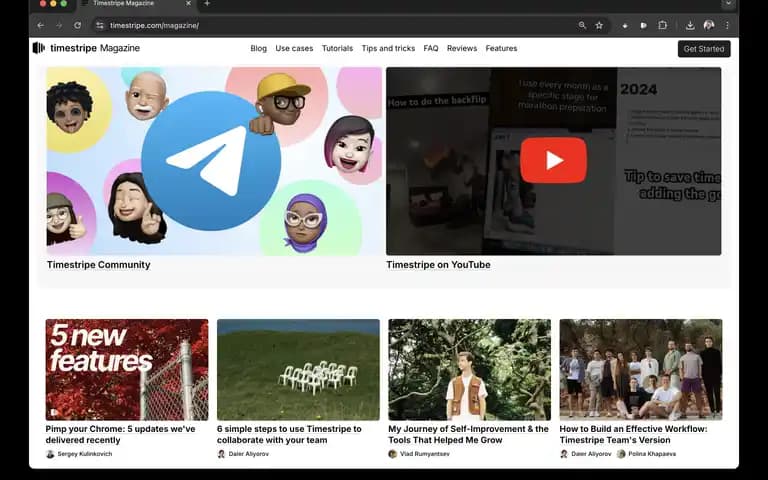Click the team group photo thumbnail
This screenshot has width=768, height=480.
tap(641, 370)
